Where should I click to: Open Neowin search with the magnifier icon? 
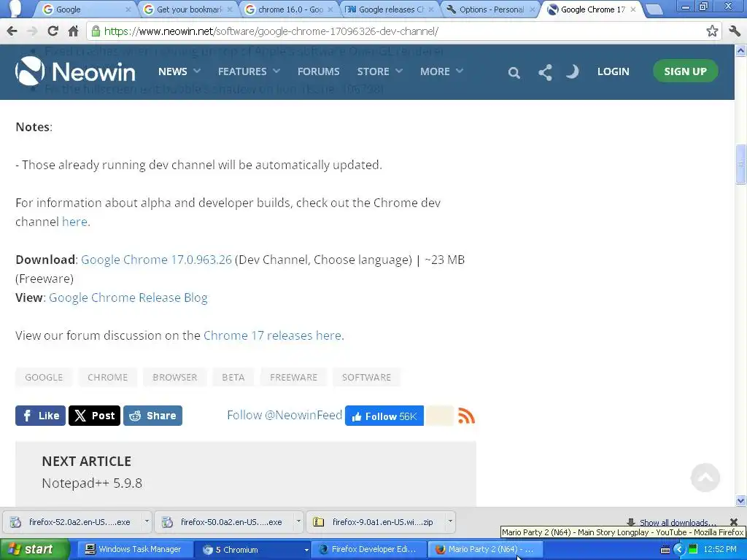point(514,72)
